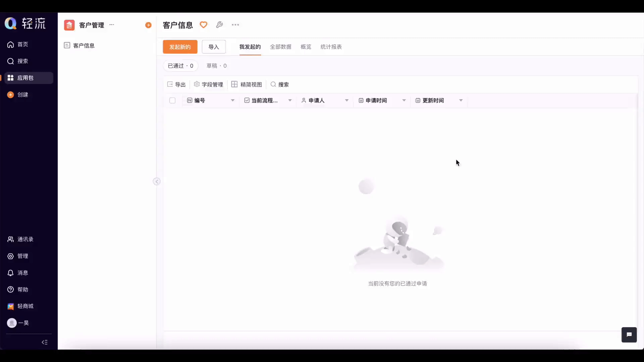Screen dimensions: 644x362
Task: Toggle the select-all checkbox in table header
Action: click(x=172, y=101)
